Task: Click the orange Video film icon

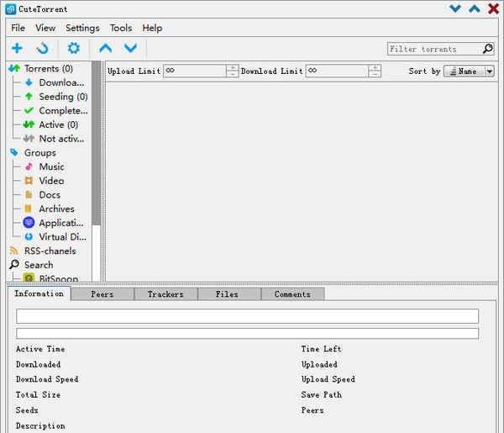Action: [x=29, y=181]
